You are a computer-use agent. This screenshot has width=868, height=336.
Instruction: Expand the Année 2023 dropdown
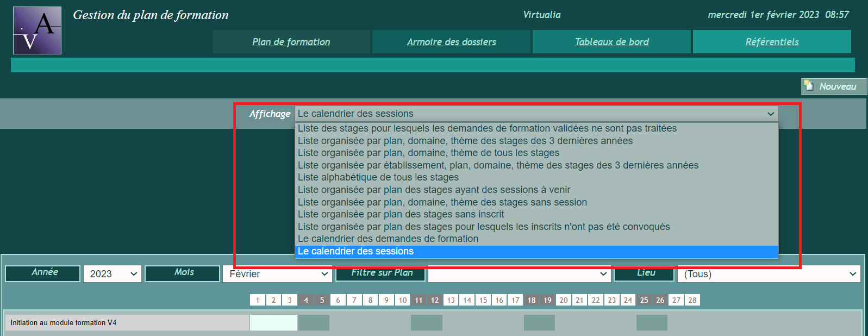(x=112, y=274)
